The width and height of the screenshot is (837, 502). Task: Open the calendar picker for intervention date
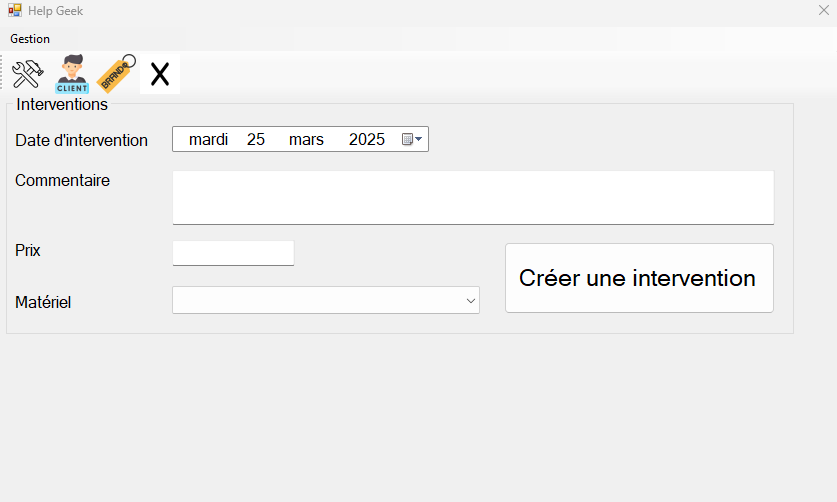(411, 140)
